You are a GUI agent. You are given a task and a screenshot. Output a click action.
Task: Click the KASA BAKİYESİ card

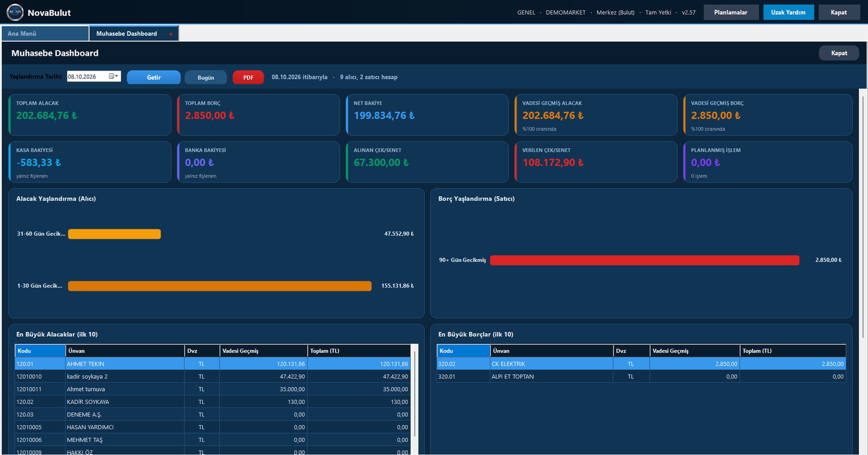click(x=90, y=162)
